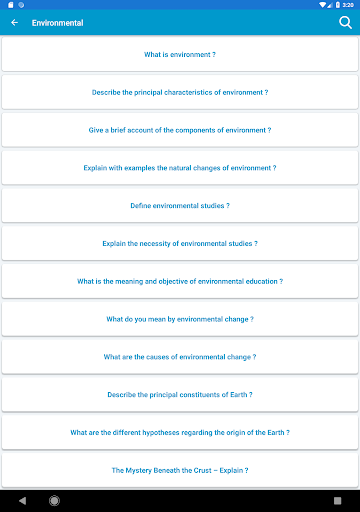
Task: Tap battery indicator in status bar
Action: coord(338,5)
